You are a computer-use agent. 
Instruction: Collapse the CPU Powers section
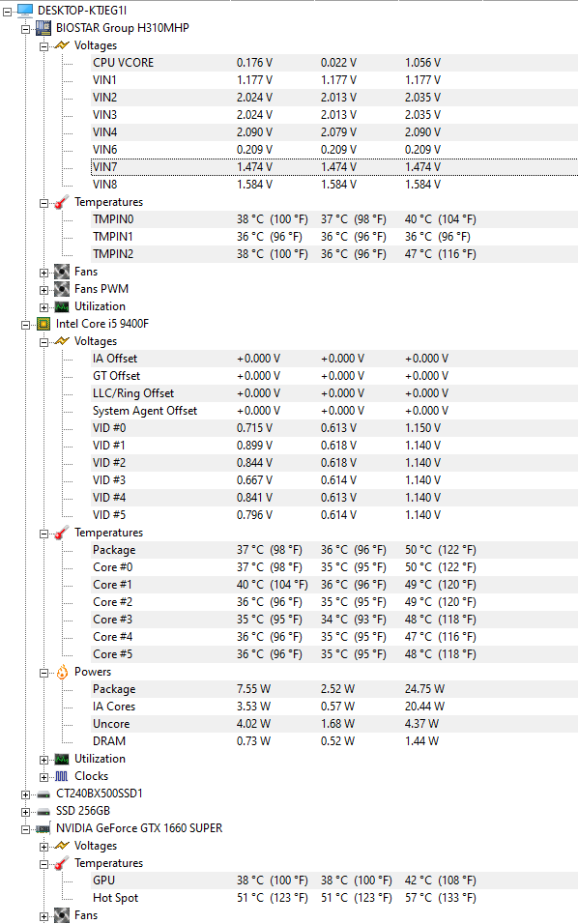pyautogui.click(x=43, y=673)
